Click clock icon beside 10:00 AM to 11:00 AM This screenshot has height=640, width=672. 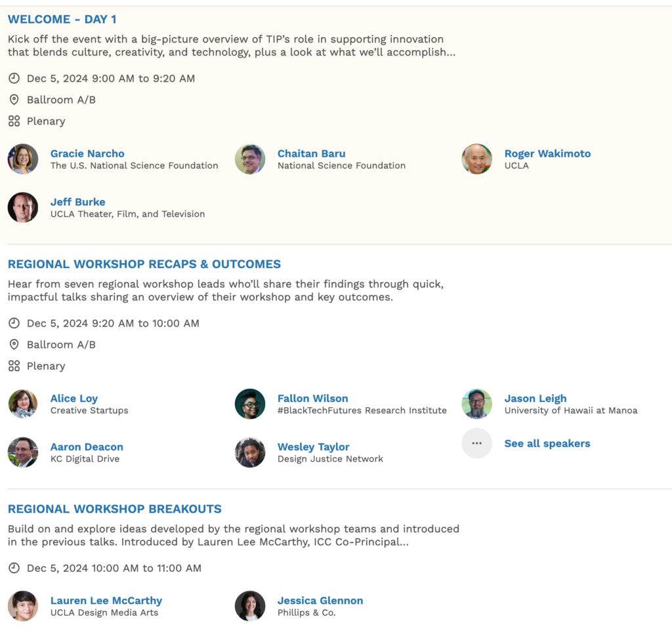pos(14,568)
